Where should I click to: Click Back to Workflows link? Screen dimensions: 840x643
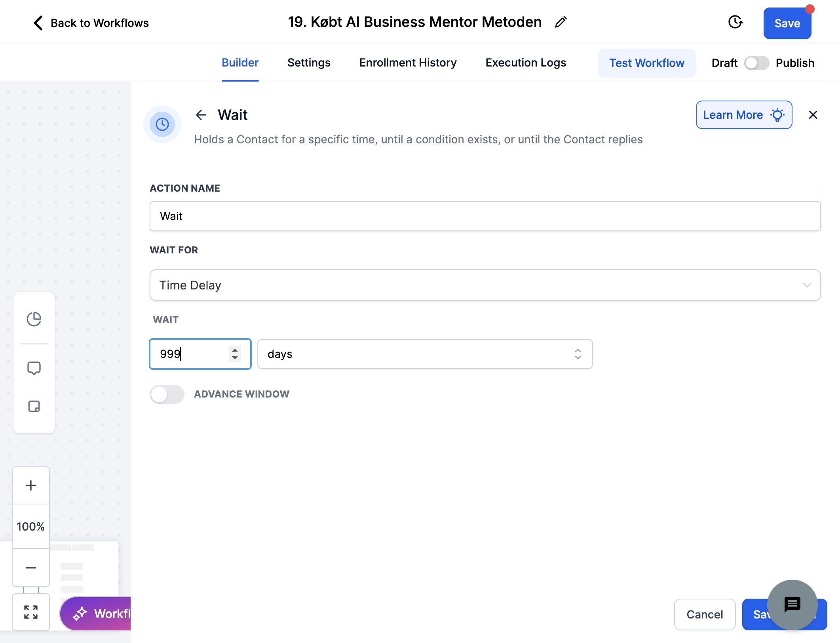pos(91,23)
